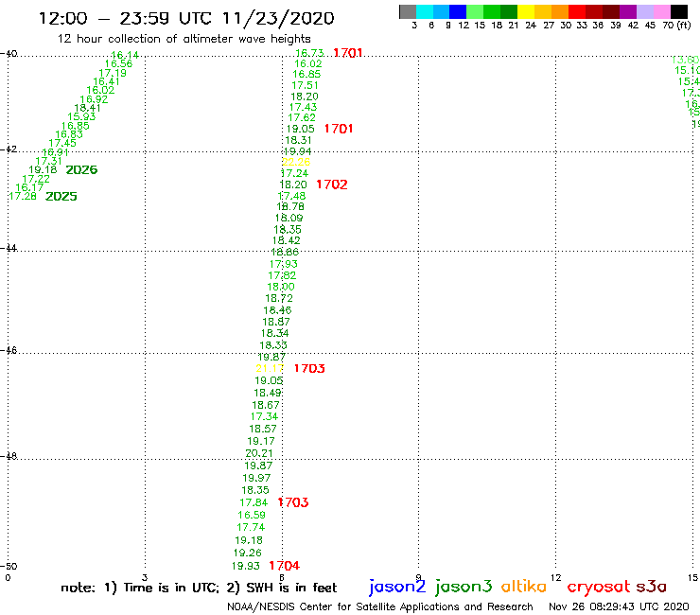Click the gray 3 ft legend swatch
This screenshot has width=700, height=615.
coord(408,11)
